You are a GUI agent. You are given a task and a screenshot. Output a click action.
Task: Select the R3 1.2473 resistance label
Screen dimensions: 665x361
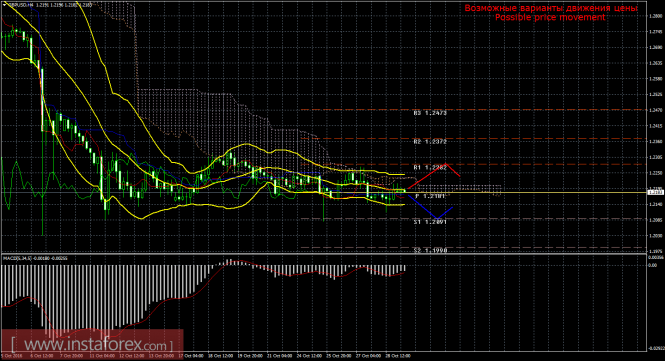pos(430,113)
